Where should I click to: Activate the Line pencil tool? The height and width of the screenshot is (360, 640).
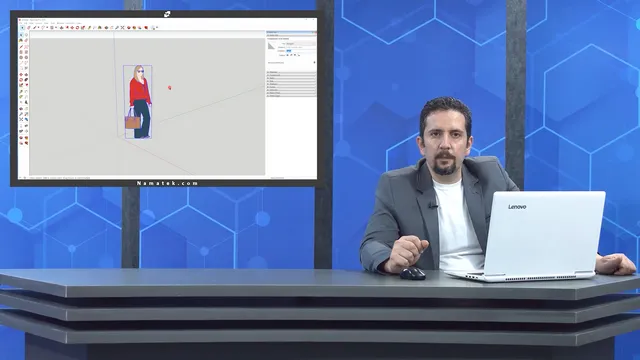21,47
